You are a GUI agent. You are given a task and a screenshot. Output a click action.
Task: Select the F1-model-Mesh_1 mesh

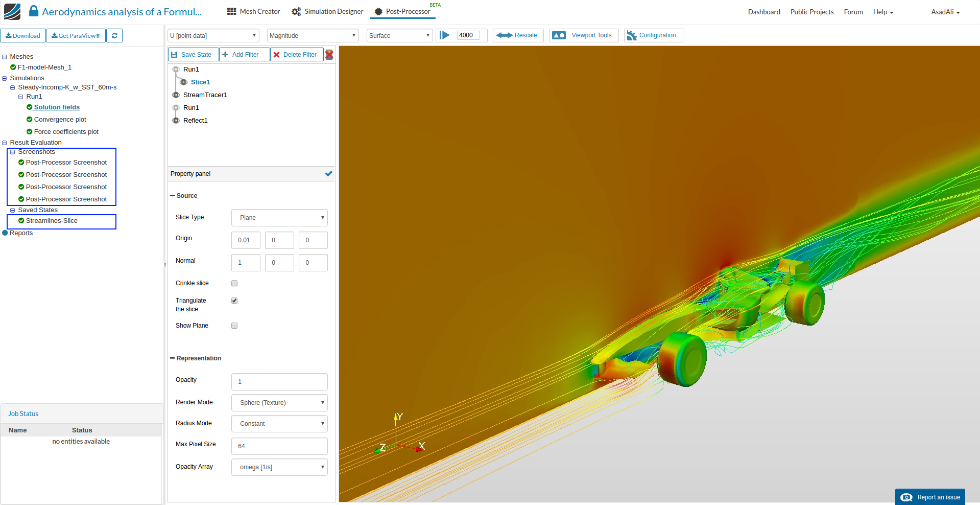pos(44,67)
